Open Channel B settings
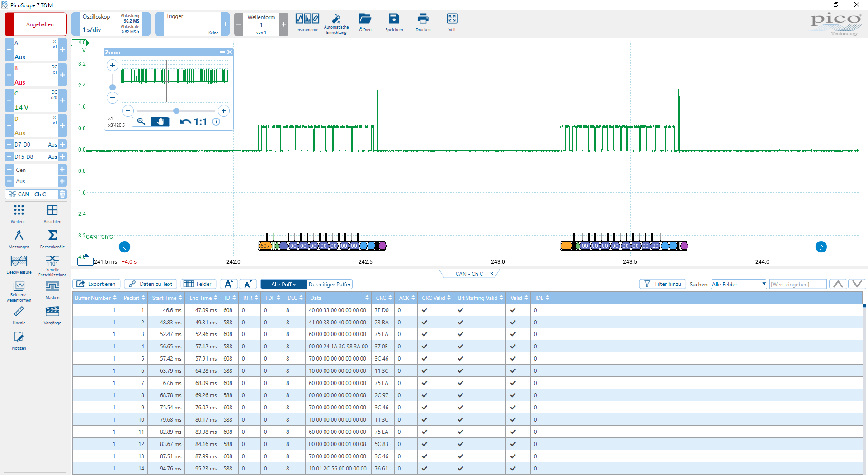This screenshot has width=868, height=475. (36, 75)
